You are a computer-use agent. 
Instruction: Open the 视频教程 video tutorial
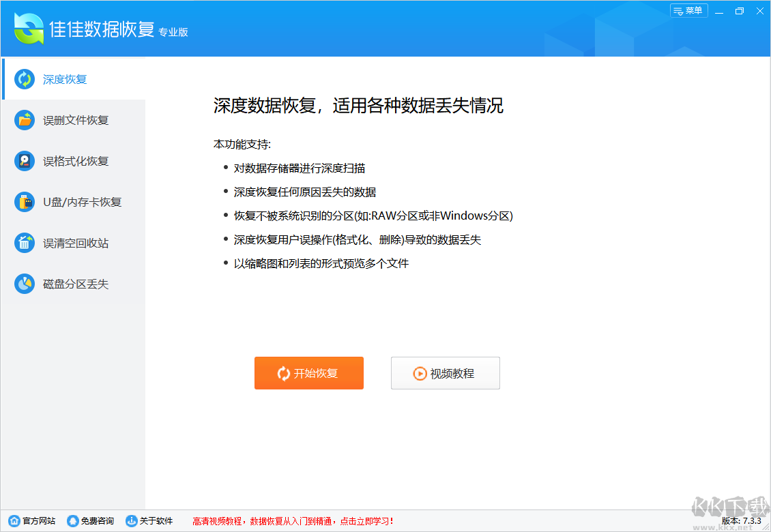(x=445, y=373)
